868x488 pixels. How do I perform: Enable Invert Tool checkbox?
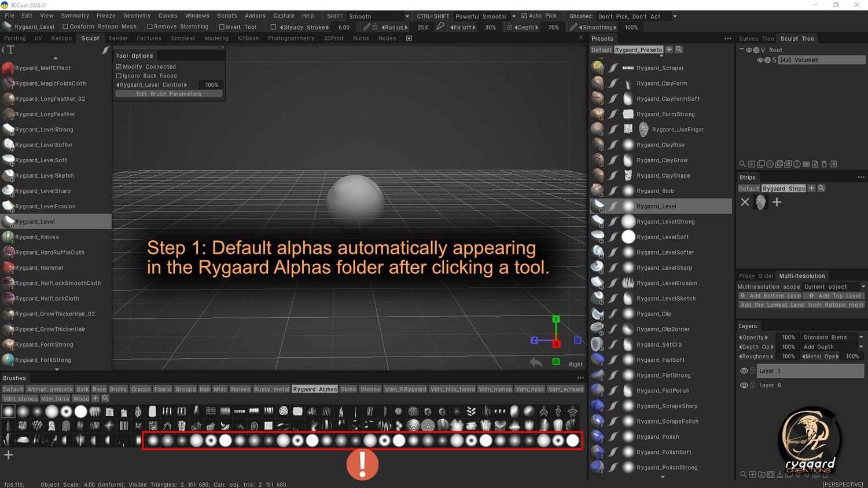[222, 27]
